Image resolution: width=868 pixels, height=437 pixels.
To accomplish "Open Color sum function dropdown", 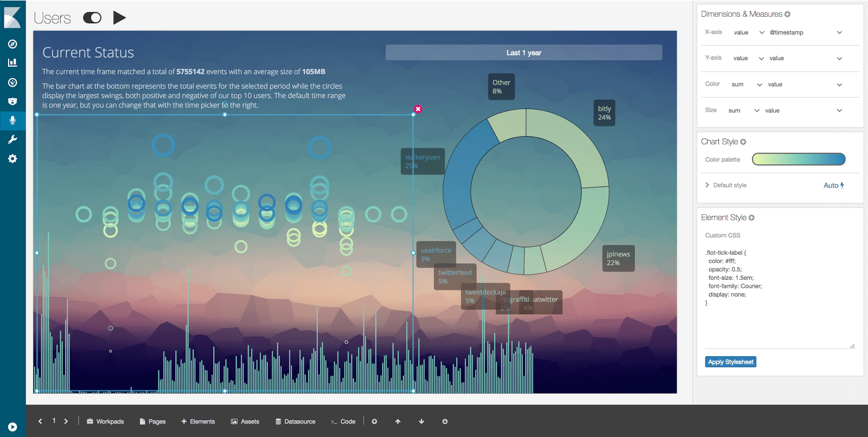I will point(747,85).
